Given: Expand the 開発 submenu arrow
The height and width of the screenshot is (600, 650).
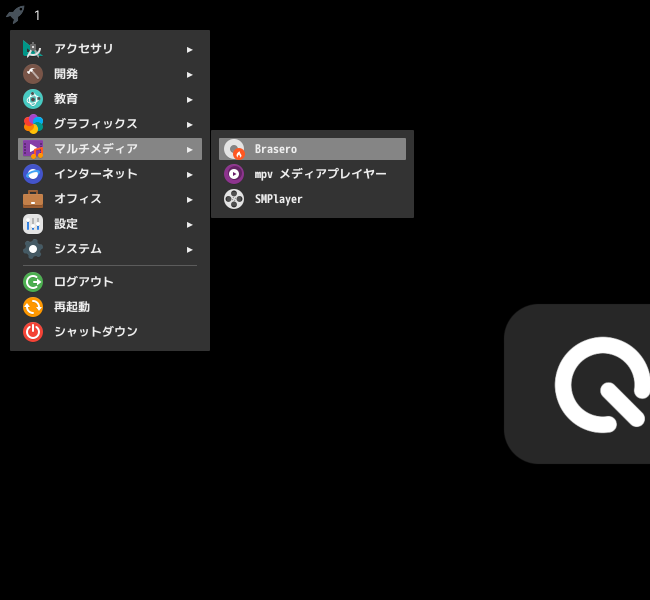Looking at the screenshot, I should (189, 75).
